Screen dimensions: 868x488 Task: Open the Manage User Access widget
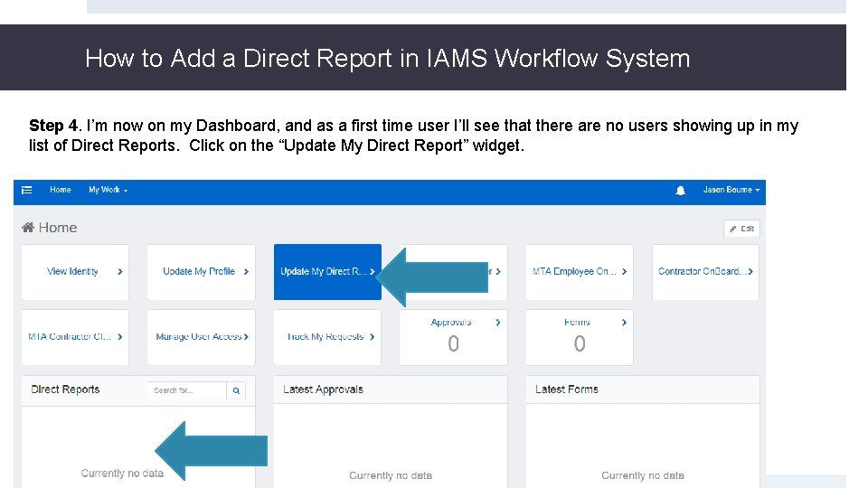tap(201, 337)
